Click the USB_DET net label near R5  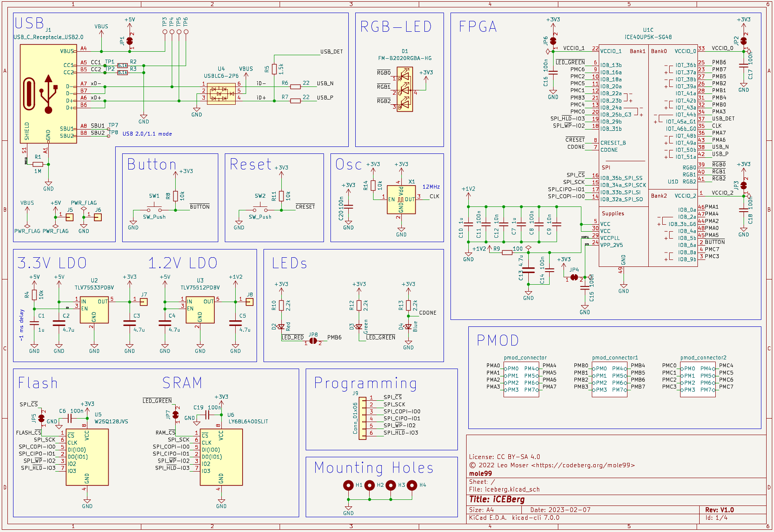[x=332, y=52]
